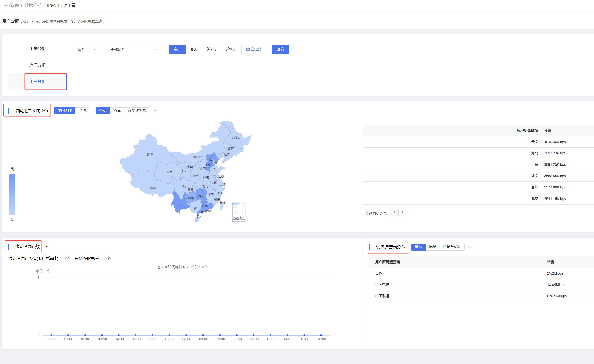
Task: Click the 查询 query button
Action: (x=280, y=49)
